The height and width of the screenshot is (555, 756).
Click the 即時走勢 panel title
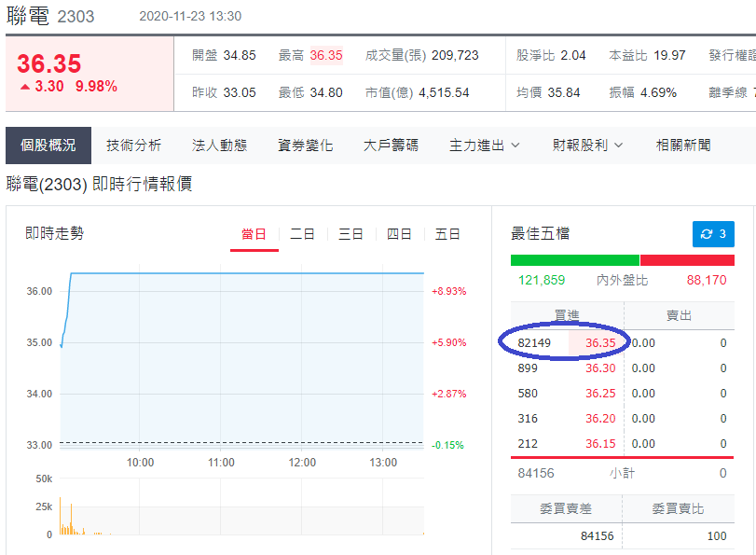click(x=54, y=233)
